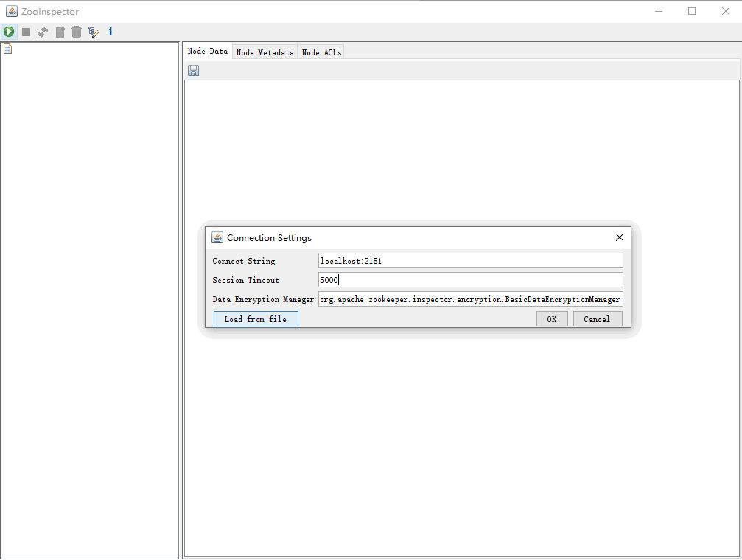Click the Connect String label

(244, 262)
